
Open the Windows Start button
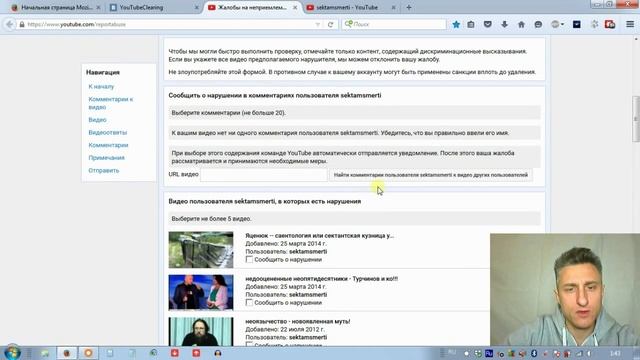(x=11, y=353)
